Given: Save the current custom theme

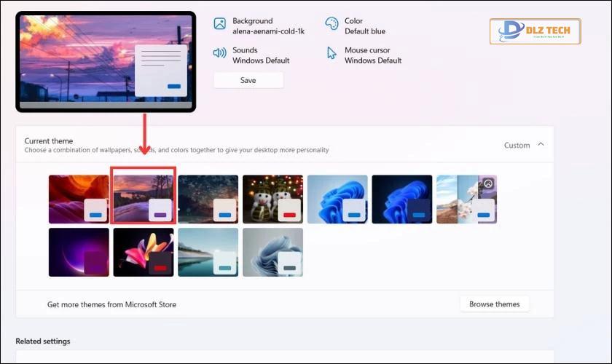Looking at the screenshot, I should [x=248, y=80].
